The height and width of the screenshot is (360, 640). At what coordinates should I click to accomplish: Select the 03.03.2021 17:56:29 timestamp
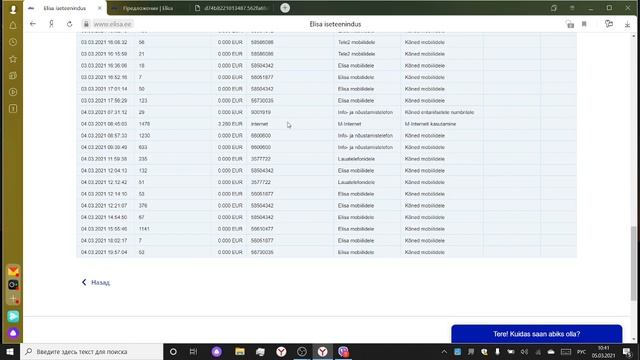pos(104,100)
